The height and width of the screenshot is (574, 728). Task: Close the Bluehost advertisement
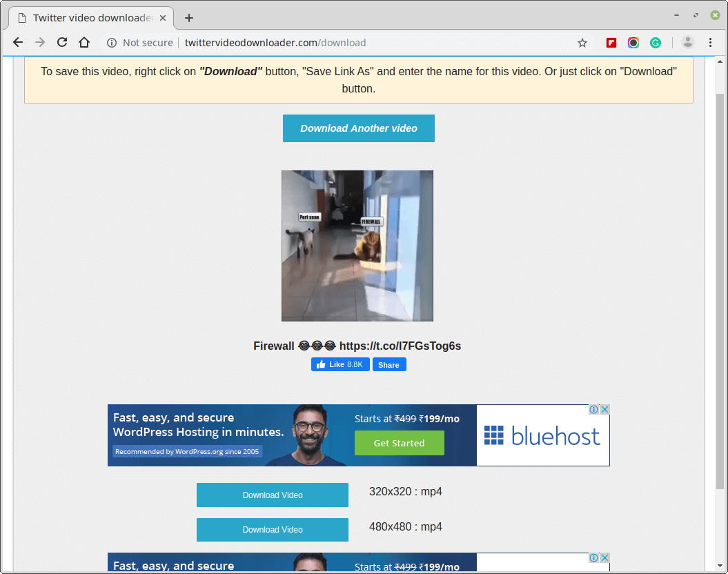[604, 409]
